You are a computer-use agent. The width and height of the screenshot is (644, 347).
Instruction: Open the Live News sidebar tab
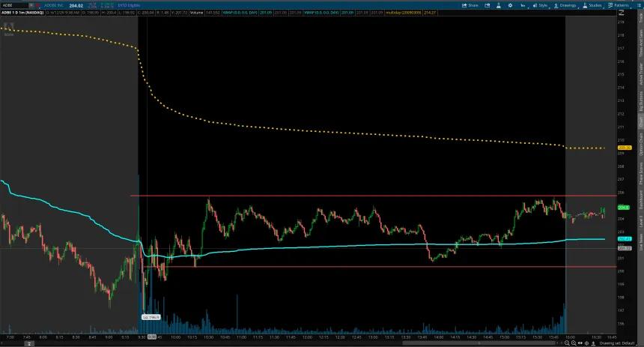click(640, 242)
